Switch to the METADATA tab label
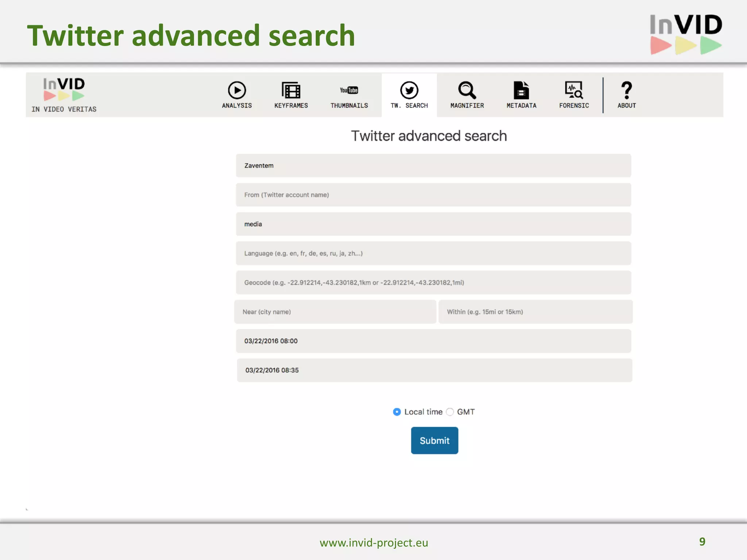Screen dimensions: 747x560 click(x=521, y=105)
